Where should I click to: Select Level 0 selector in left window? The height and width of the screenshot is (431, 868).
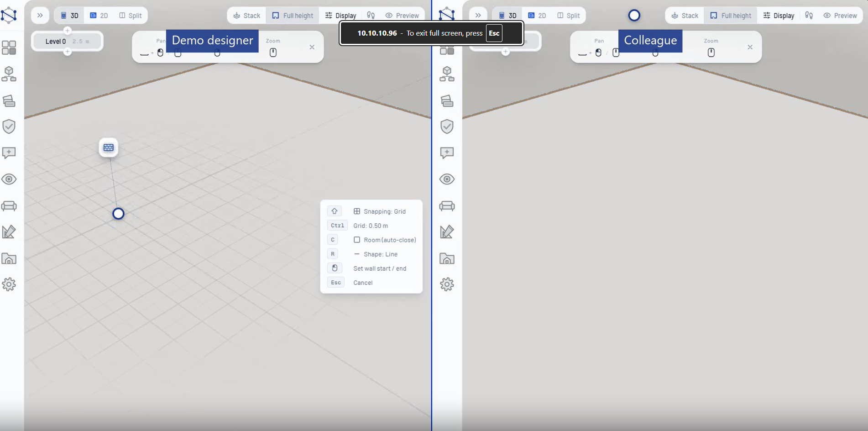(67, 41)
